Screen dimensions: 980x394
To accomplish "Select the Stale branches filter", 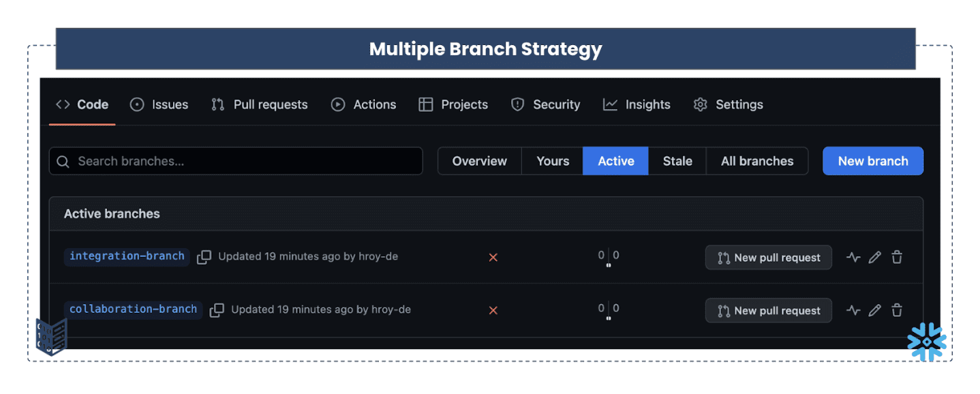I will pos(677,162).
